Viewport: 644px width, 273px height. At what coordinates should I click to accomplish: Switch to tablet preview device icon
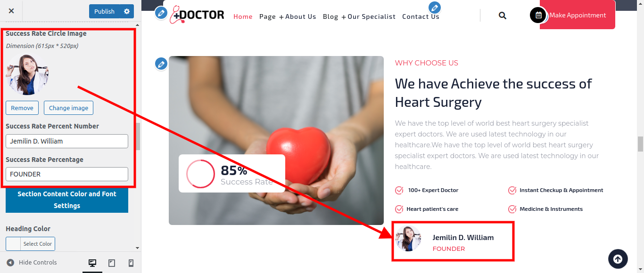coord(112,263)
